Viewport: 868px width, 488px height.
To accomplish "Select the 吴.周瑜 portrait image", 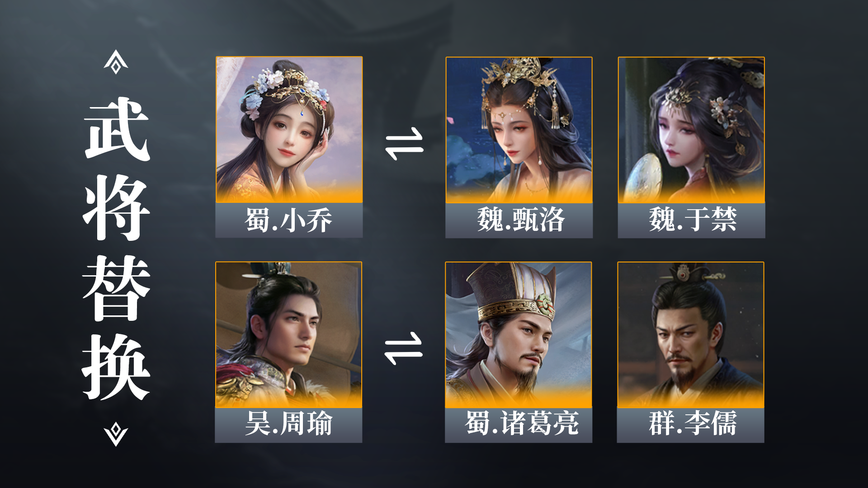I will click(288, 335).
